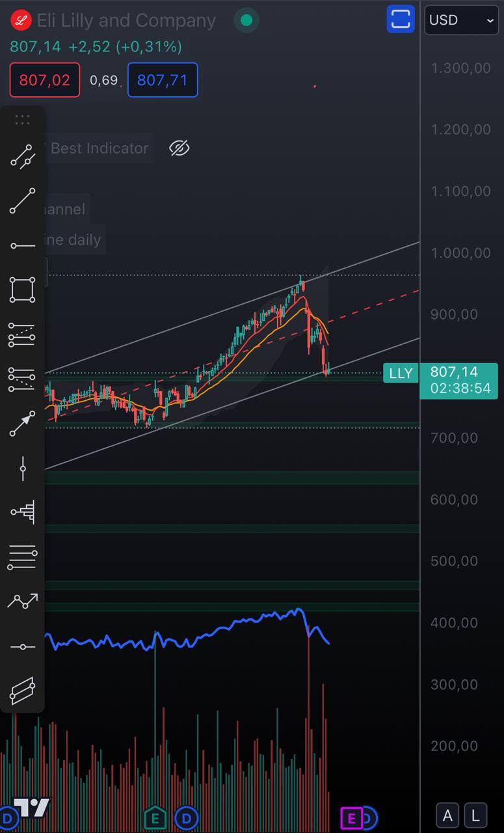Select the Vertical Line tool

(x=22, y=468)
